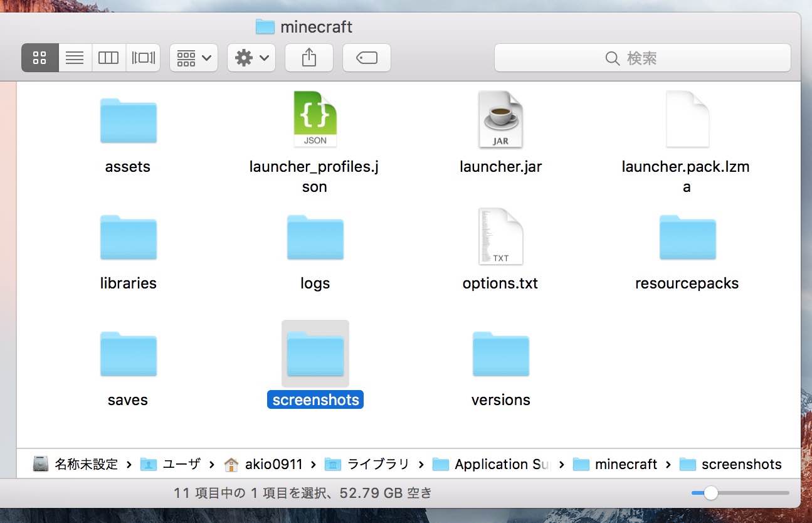The width and height of the screenshot is (812, 523).
Task: Click ライブラリ folder in path bar
Action: tap(367, 464)
